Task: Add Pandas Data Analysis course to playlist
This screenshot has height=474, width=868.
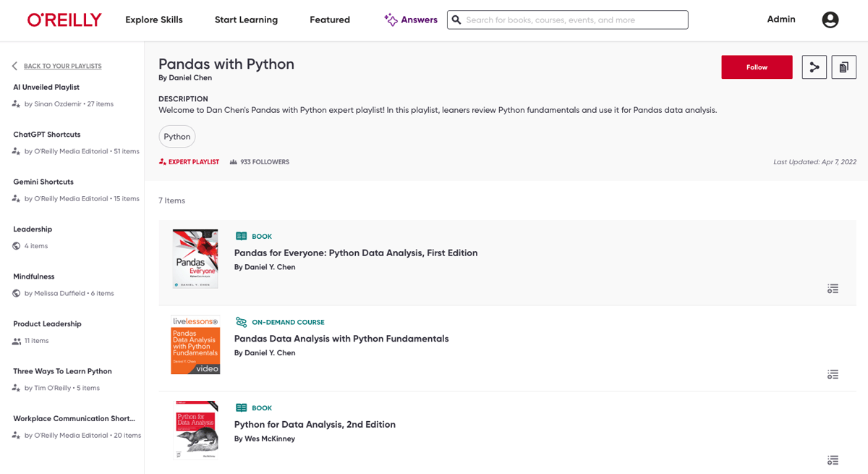Action: tap(833, 375)
